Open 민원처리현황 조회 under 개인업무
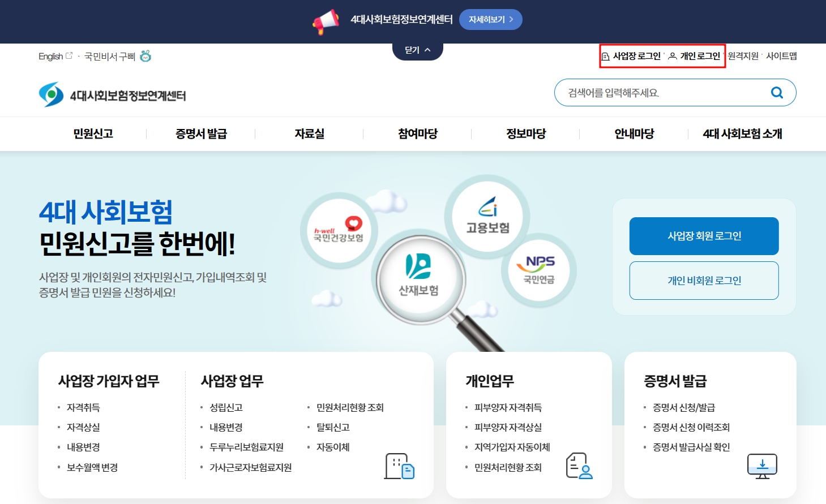This screenshot has height=504, width=826. coord(508,467)
